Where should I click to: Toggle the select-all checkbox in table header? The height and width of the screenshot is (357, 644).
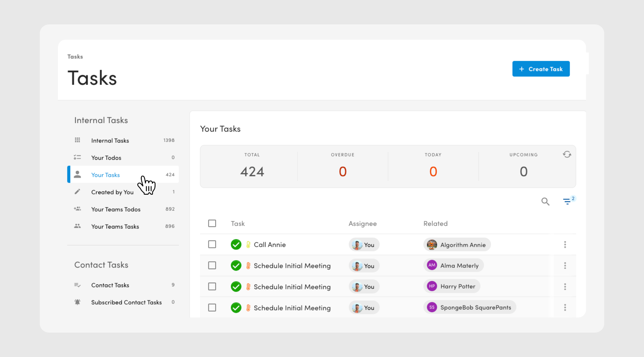[212, 223]
